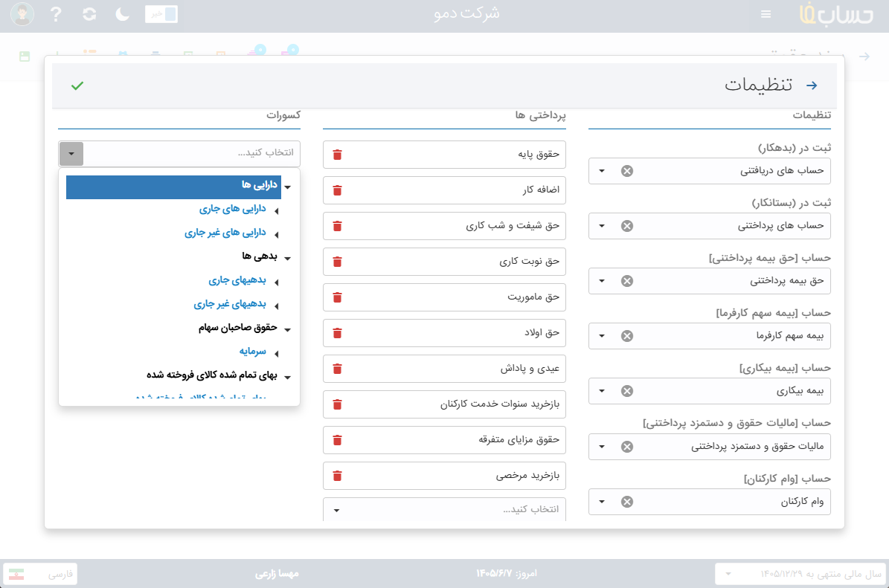The width and height of the screenshot is (889, 588).
Task: Delete بازخرید سنوات خدمت کارکنان row
Action: click(337, 404)
